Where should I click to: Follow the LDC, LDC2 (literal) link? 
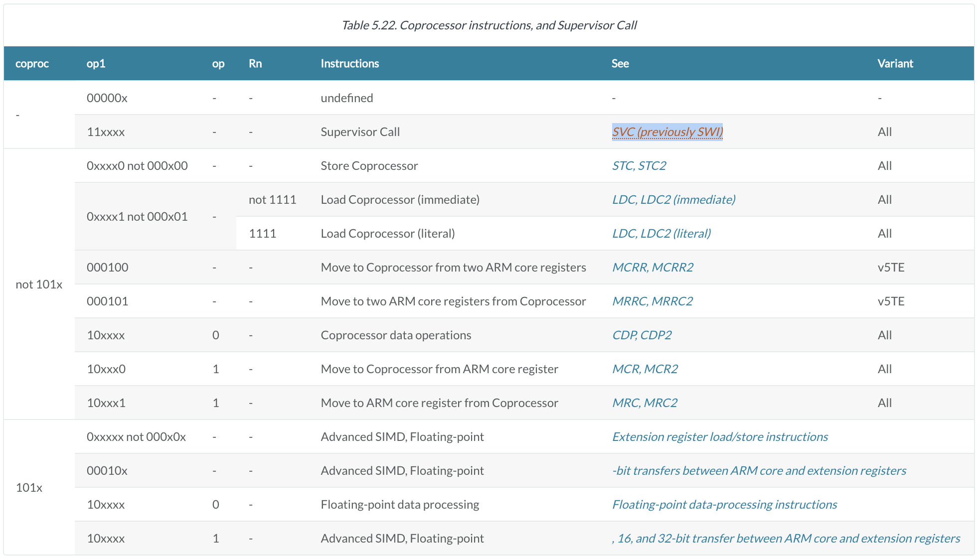pyautogui.click(x=661, y=234)
